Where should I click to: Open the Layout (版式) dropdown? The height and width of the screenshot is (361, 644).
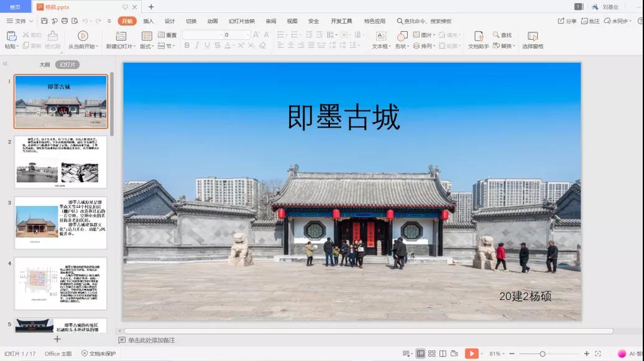(x=147, y=46)
